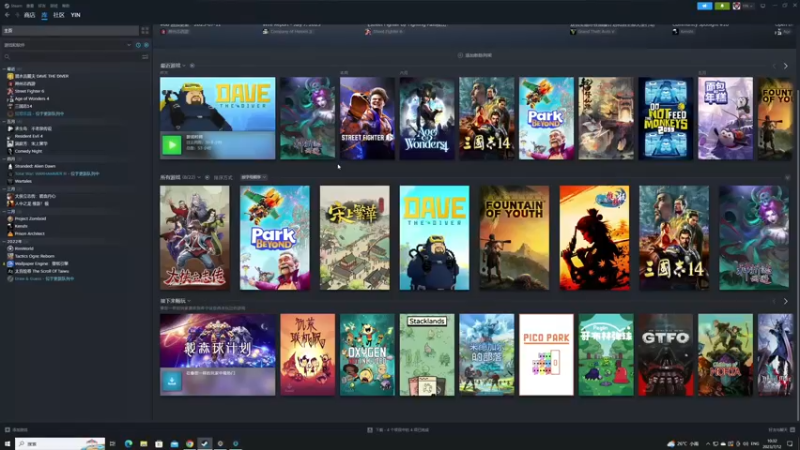The width and height of the screenshot is (800, 450).
Task: Open all games shelf settings gear
Action: click(x=207, y=178)
